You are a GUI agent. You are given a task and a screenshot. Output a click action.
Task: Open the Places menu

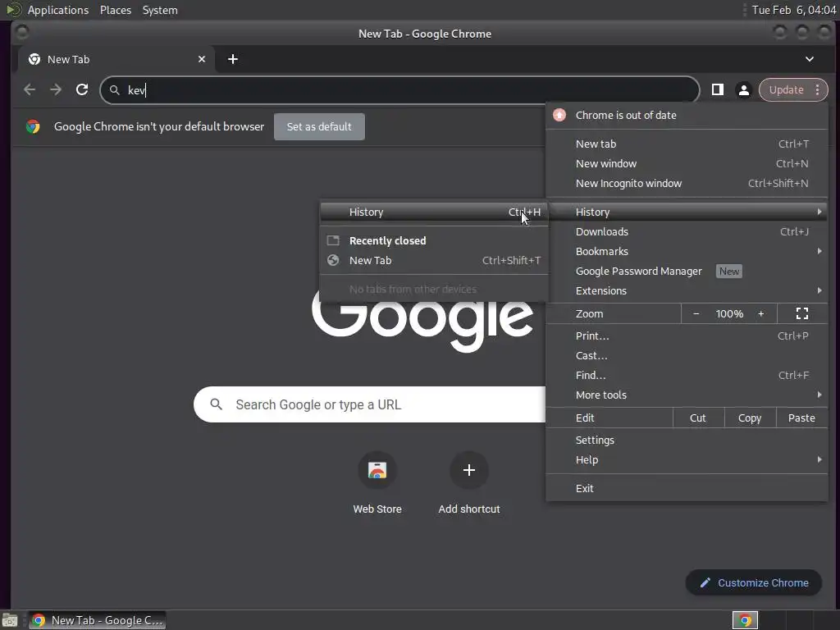point(116,10)
